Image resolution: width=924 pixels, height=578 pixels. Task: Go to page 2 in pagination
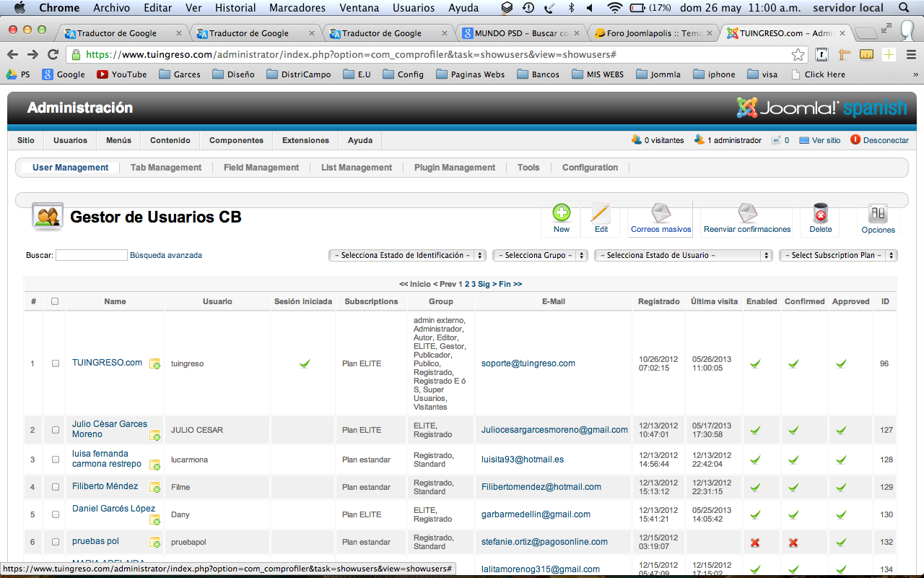point(467,284)
